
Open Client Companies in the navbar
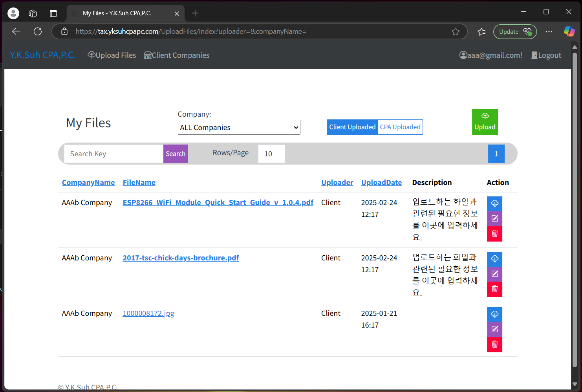pyautogui.click(x=177, y=55)
